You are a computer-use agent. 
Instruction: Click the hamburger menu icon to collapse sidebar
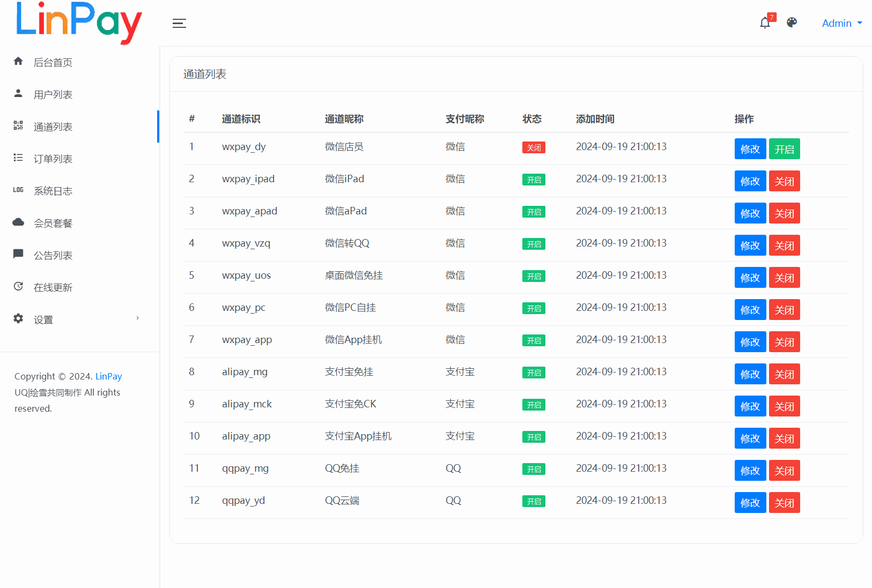(179, 23)
